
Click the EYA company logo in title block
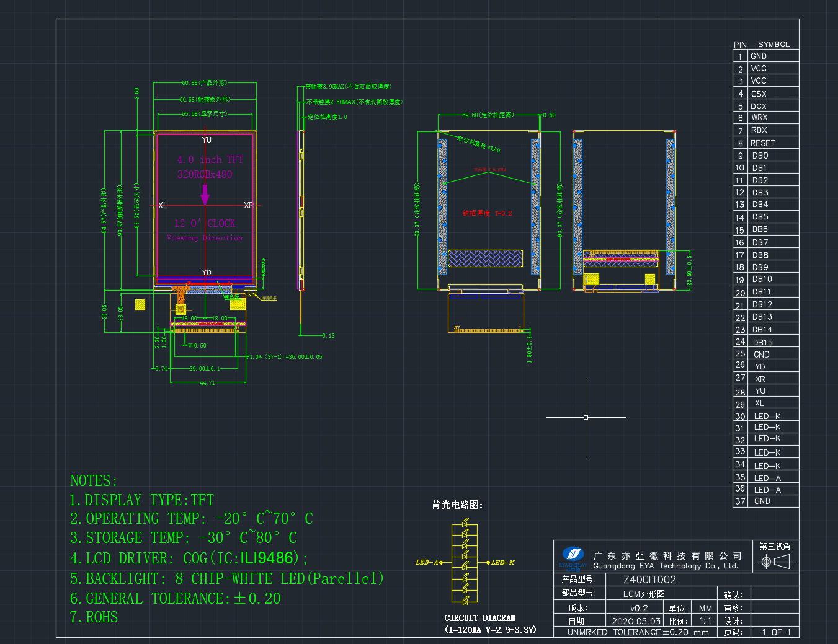coord(573,557)
